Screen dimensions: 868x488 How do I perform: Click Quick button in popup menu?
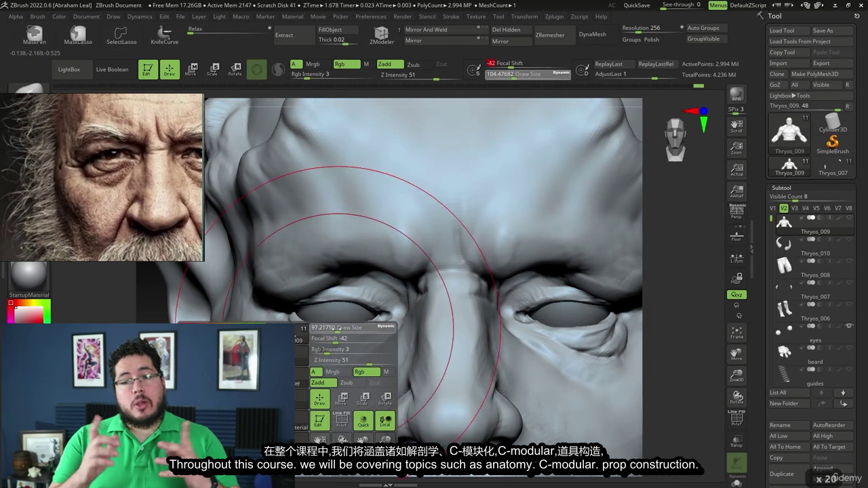(x=363, y=420)
